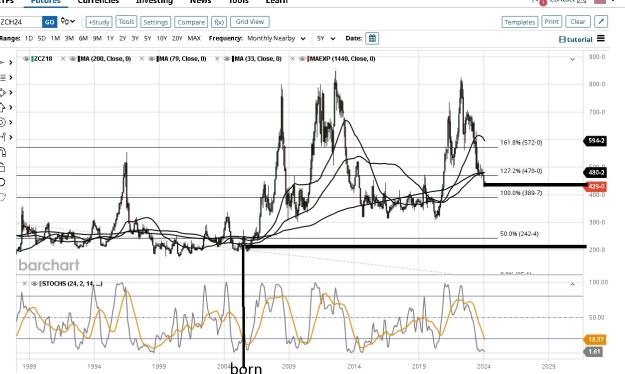
Task: Select the 1D range
Action: [29, 39]
